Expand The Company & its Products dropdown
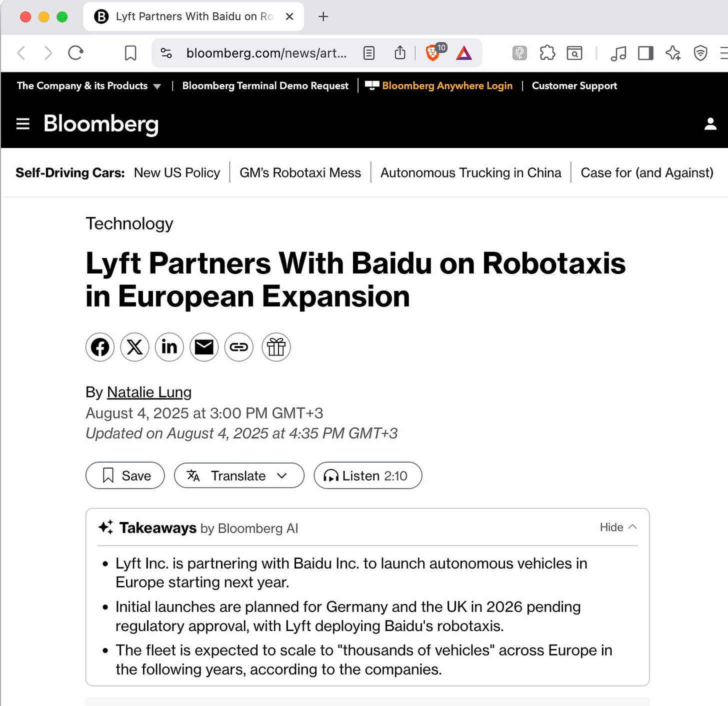 click(88, 85)
